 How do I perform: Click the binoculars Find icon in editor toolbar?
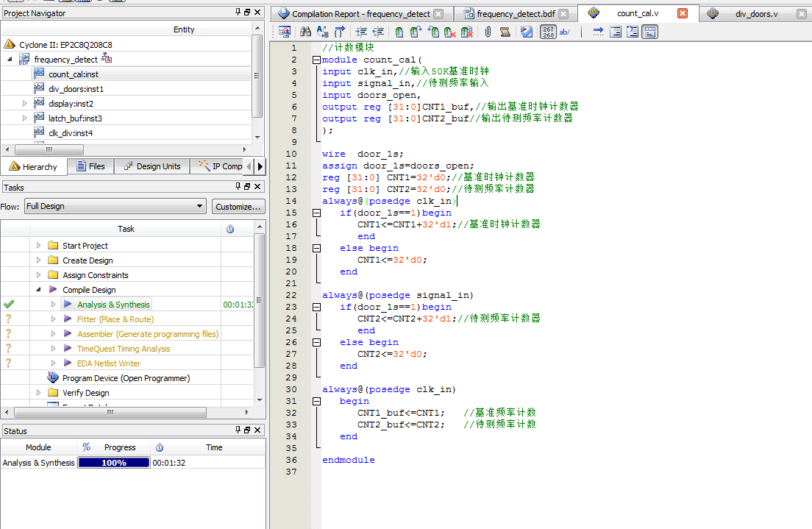pos(305,32)
